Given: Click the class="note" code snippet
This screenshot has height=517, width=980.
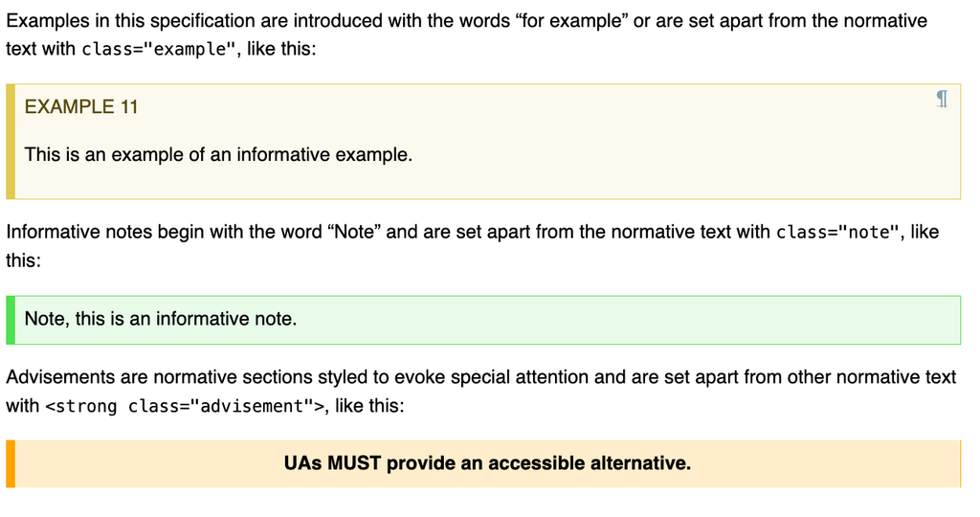Looking at the screenshot, I should click(838, 233).
